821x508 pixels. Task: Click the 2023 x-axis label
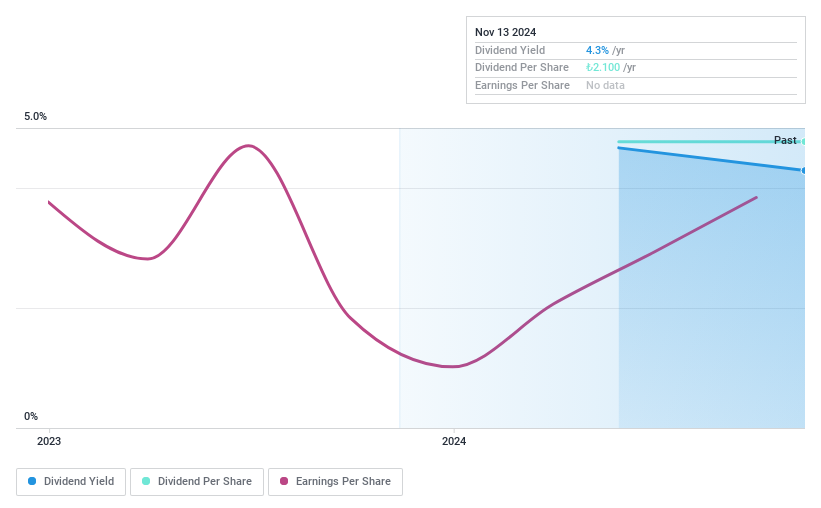click(x=49, y=441)
